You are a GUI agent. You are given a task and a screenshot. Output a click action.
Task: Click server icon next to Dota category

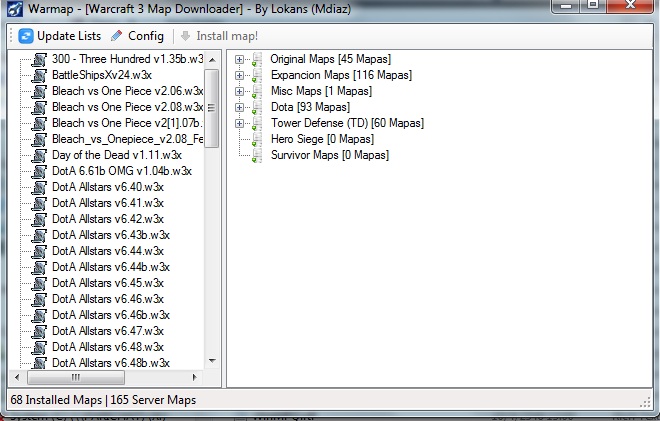click(x=257, y=107)
